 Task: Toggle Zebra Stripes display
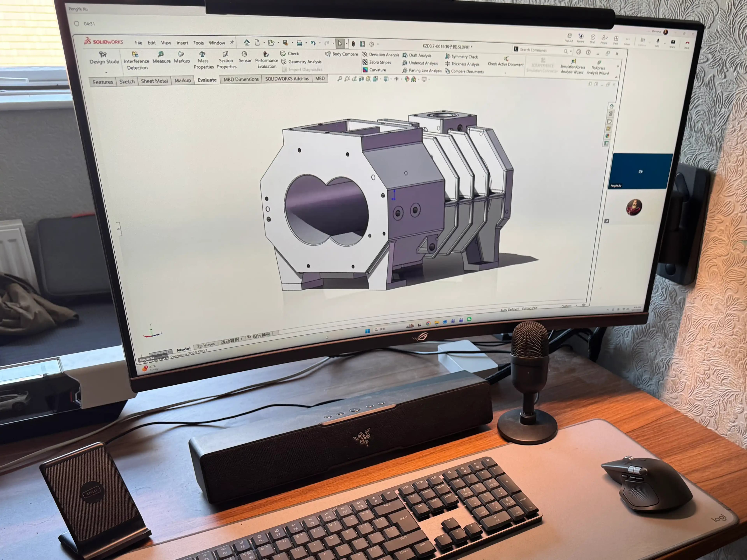(377, 62)
